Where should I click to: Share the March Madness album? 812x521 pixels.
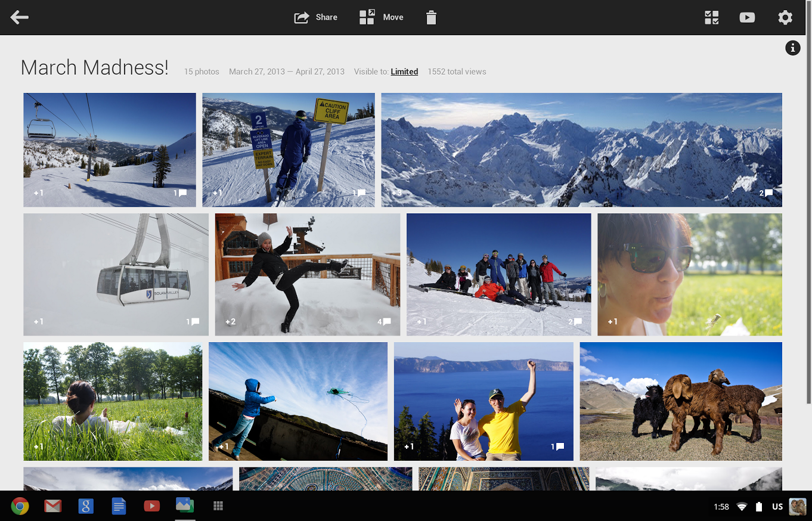[315, 17]
